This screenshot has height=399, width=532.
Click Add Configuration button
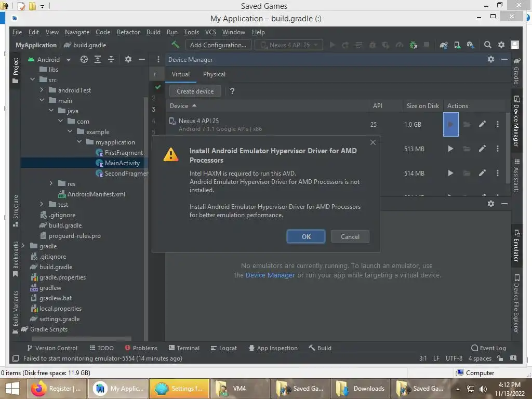[x=218, y=45]
